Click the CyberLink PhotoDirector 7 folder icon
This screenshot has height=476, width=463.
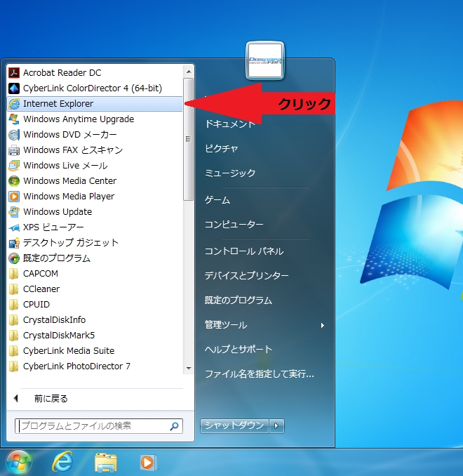[13, 366]
